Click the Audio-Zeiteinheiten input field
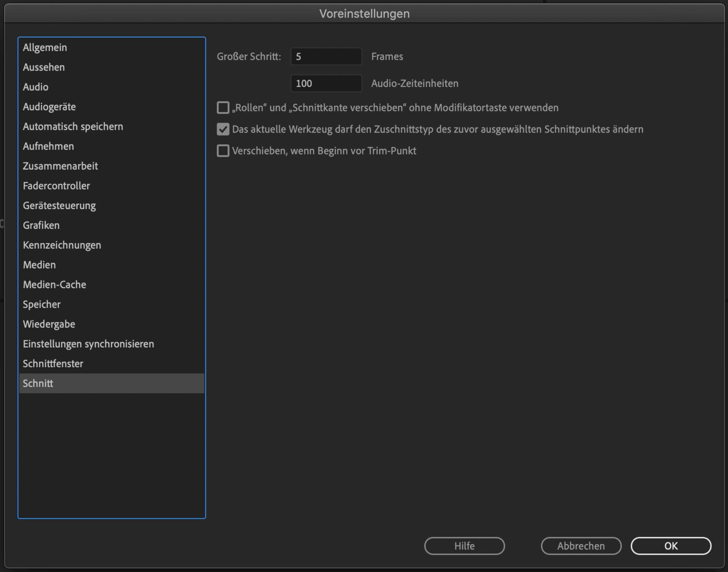728x572 pixels. click(x=326, y=84)
